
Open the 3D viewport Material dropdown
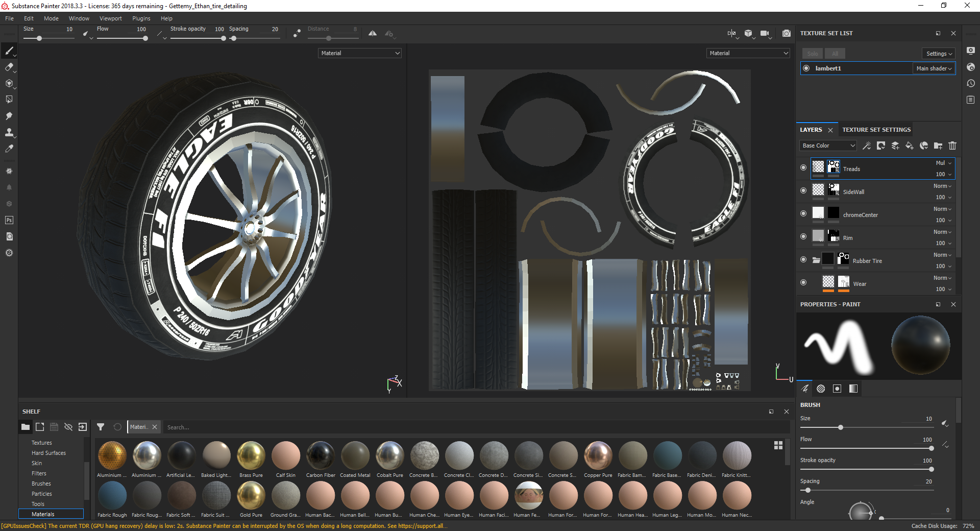(360, 53)
